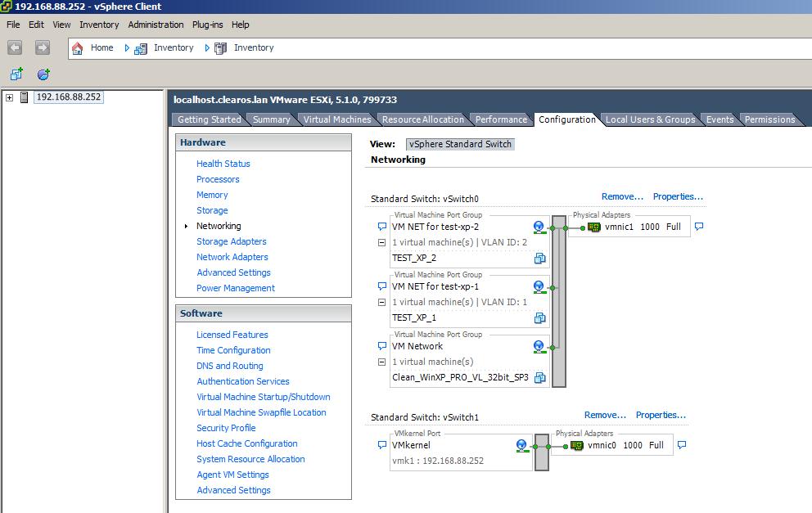This screenshot has height=513, width=812.
Task: Switch to the Performance tab
Action: (x=501, y=119)
